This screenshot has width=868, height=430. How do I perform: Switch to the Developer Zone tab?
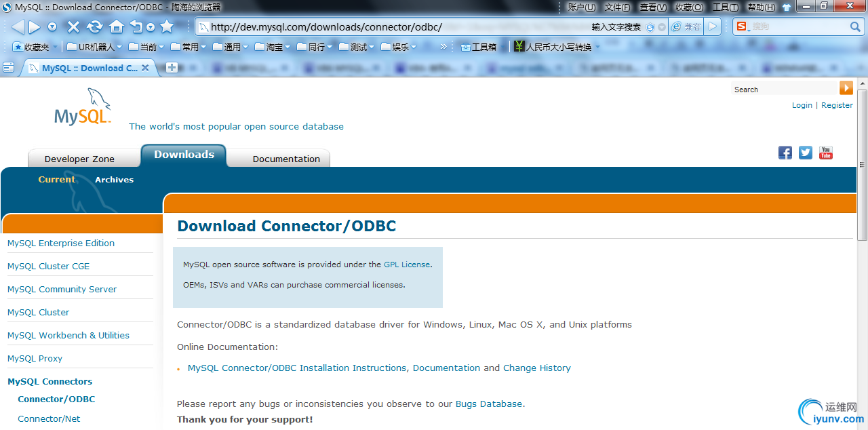(79, 159)
